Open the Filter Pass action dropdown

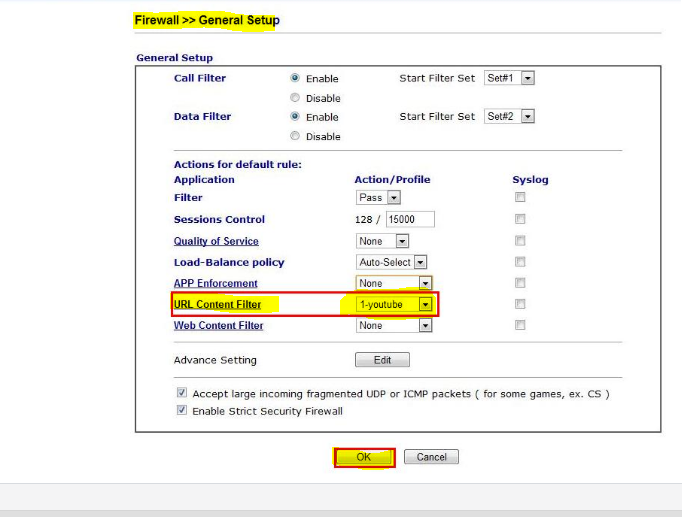coord(379,198)
